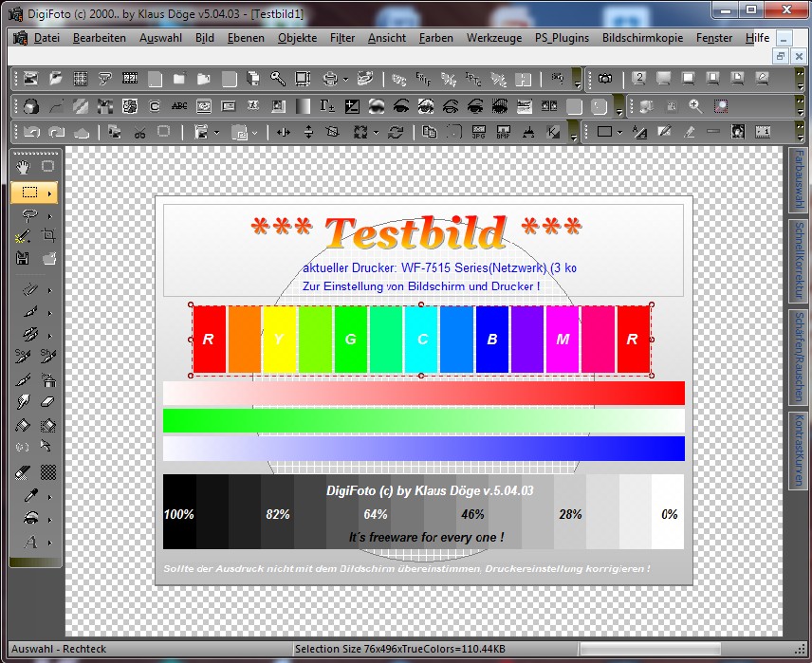Click the cyan C swatch in test image
This screenshot has width=812, height=663.
pos(421,340)
